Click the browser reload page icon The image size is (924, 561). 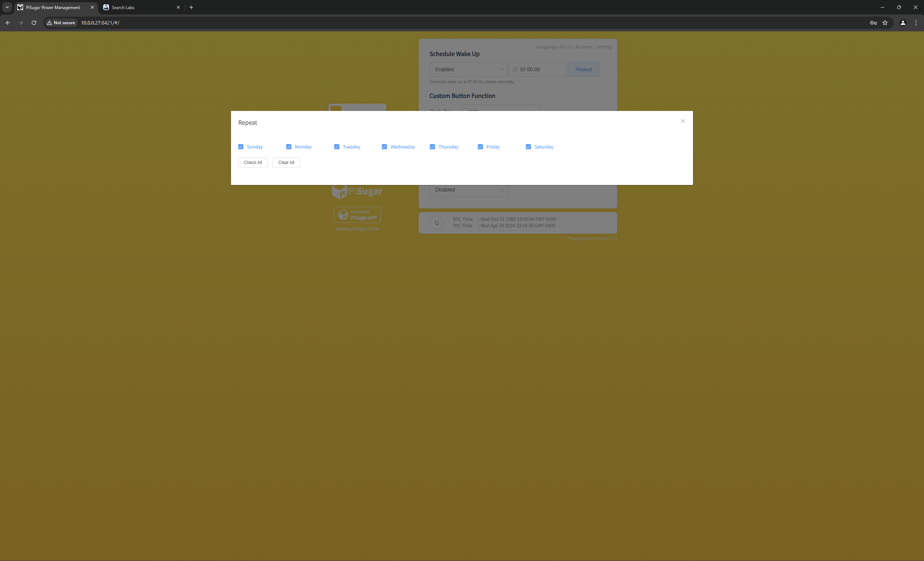click(x=34, y=23)
